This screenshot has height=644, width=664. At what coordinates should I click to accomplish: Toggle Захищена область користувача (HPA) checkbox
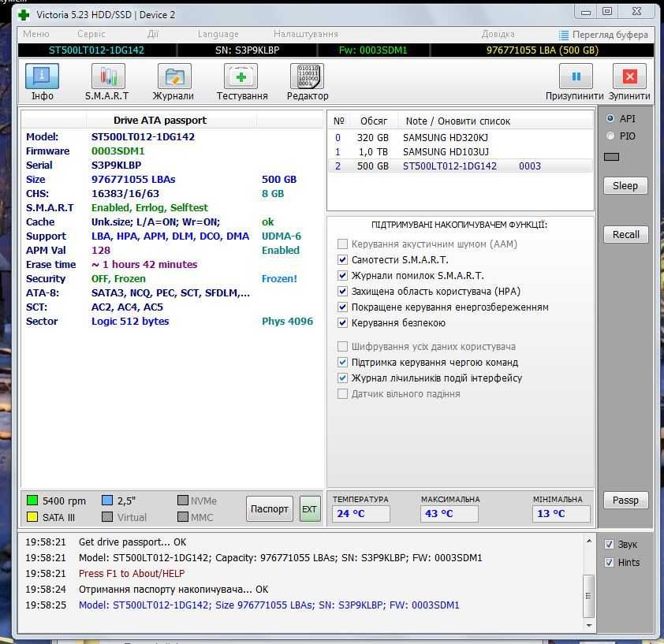click(342, 292)
